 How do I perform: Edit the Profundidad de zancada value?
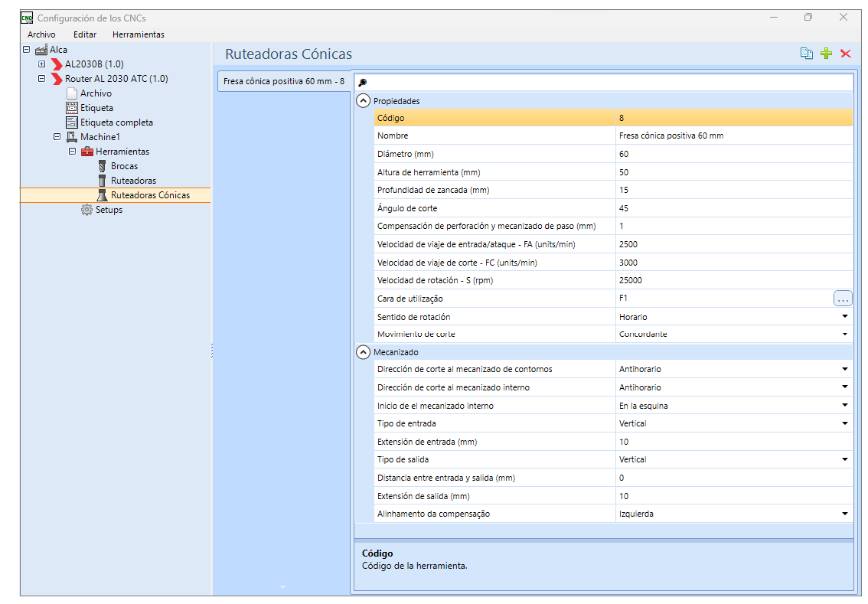tap(734, 190)
